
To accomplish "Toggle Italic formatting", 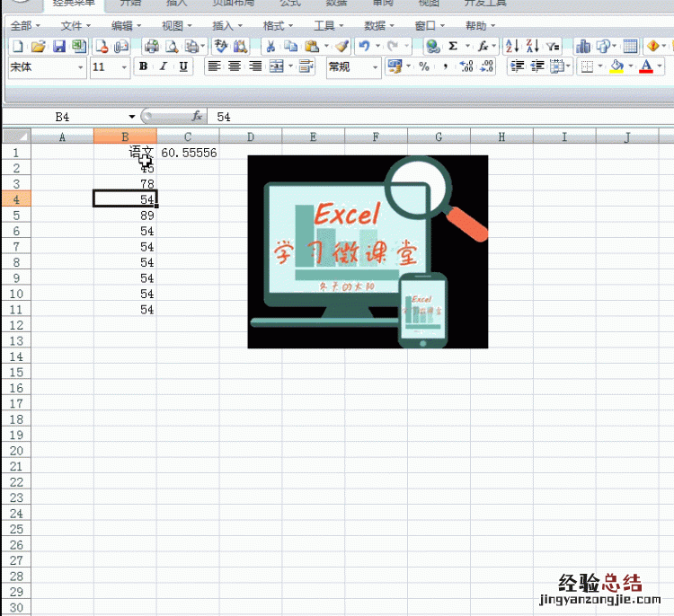I will (164, 66).
